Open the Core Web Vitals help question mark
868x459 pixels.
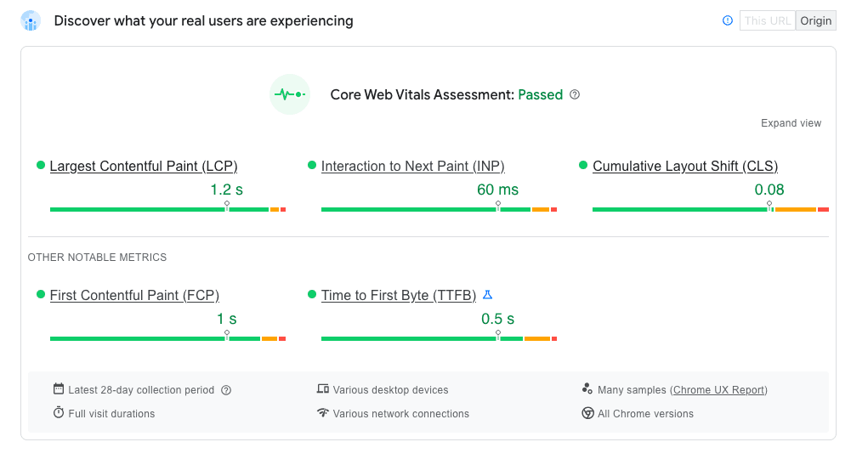coord(575,94)
